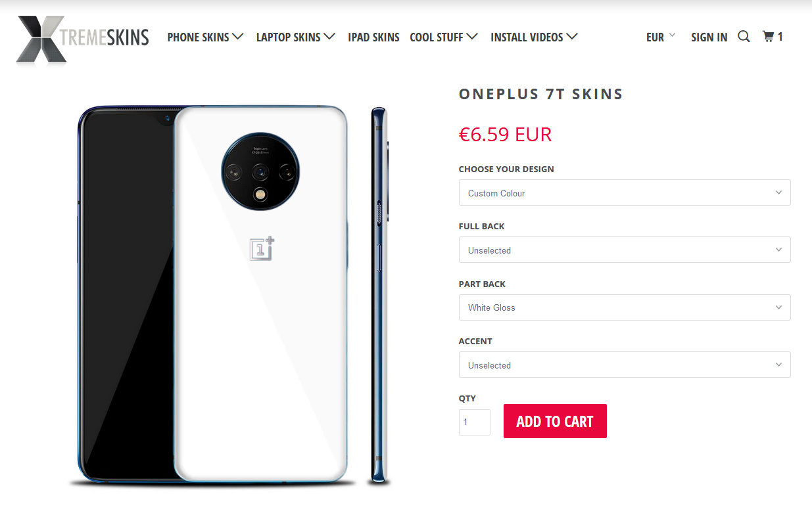This screenshot has height=515, width=812.
Task: Open the Accent dropdown
Action: (x=625, y=365)
